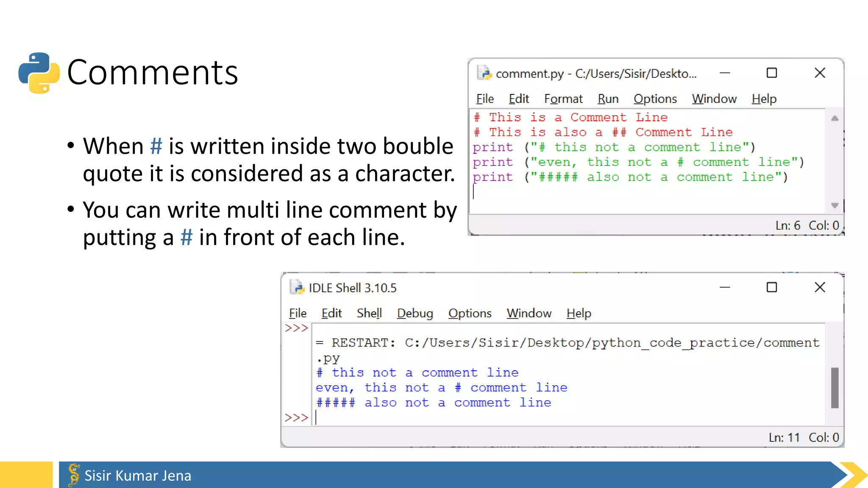Click the IDLE Shell title bar icon
This screenshot has height=488, width=868.
(297, 287)
